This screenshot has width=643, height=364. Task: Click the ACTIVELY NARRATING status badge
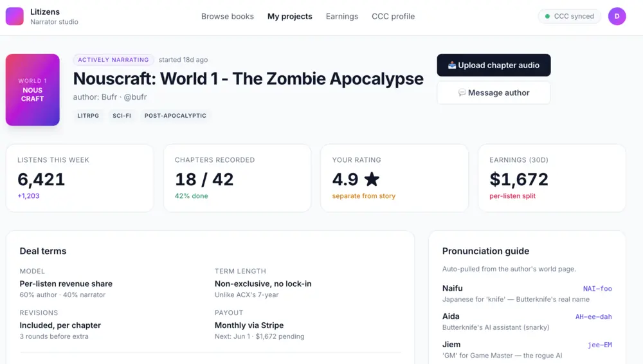(113, 60)
